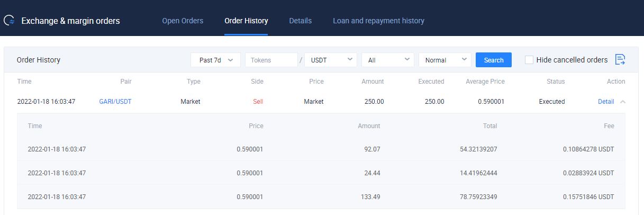The image size is (644, 215).
Task: Click the exchange logo icon in header
Action: coord(9,21)
